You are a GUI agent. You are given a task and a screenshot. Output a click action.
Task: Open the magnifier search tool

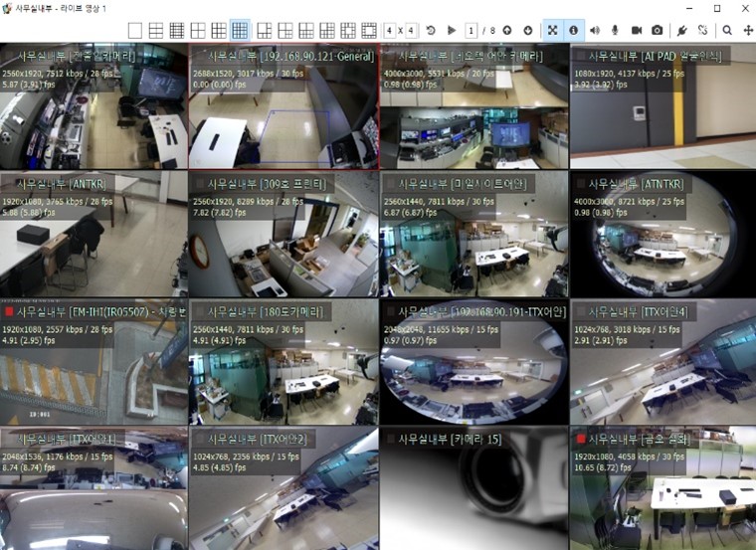pyautogui.click(x=728, y=31)
